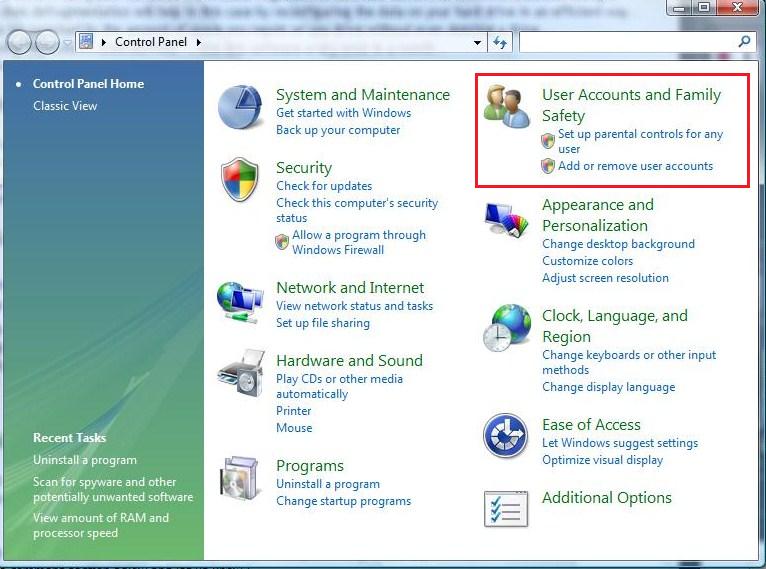Open the address bar history dropdown arrow
Screen dimensions: 766x569
(477, 42)
